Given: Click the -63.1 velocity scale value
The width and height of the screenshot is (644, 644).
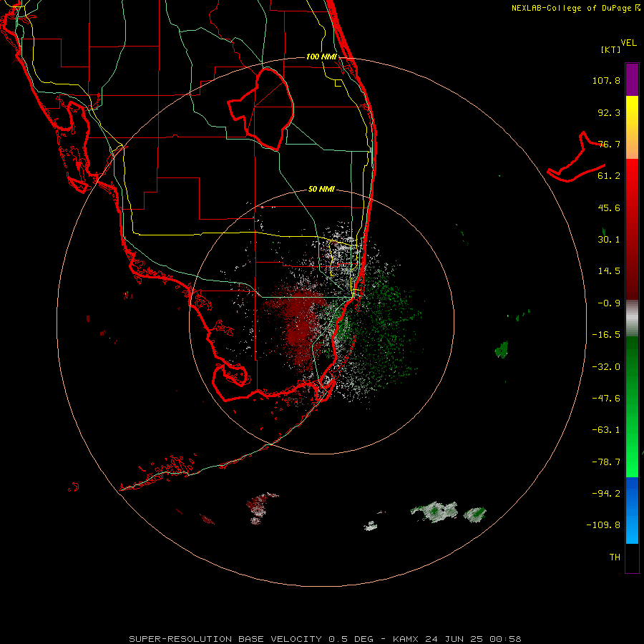Looking at the screenshot, I should (x=606, y=430).
